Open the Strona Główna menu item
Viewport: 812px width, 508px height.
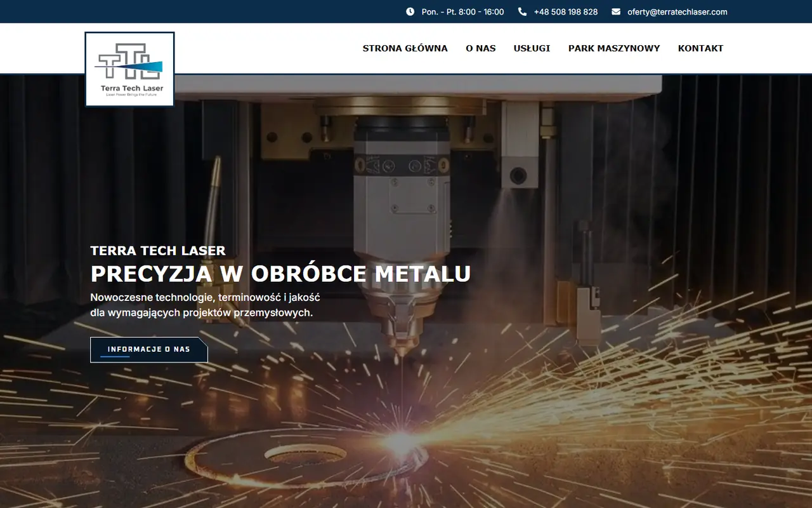[x=405, y=48]
